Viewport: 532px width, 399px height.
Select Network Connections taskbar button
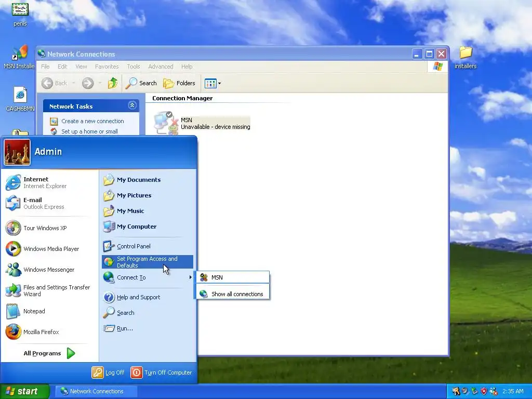(x=96, y=391)
